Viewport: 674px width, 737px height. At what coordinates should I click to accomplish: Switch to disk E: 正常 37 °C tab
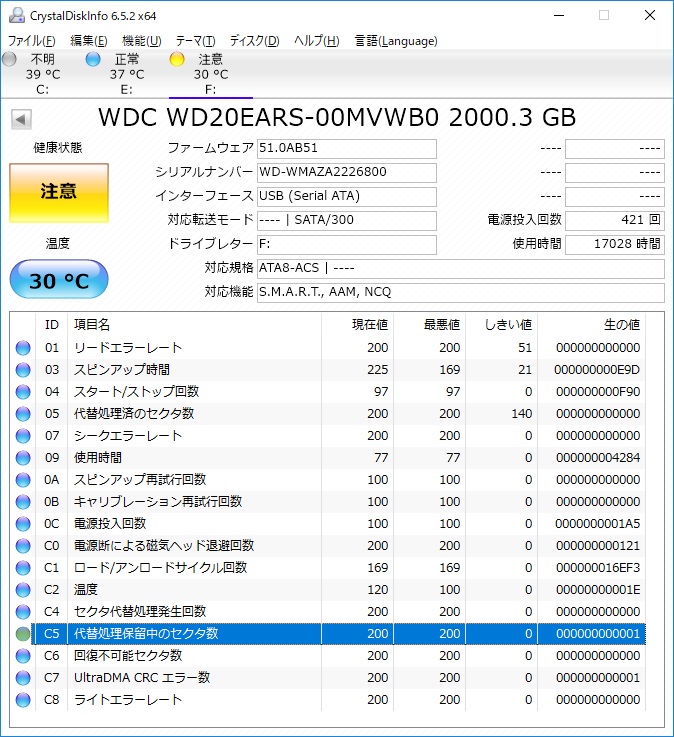point(126,74)
